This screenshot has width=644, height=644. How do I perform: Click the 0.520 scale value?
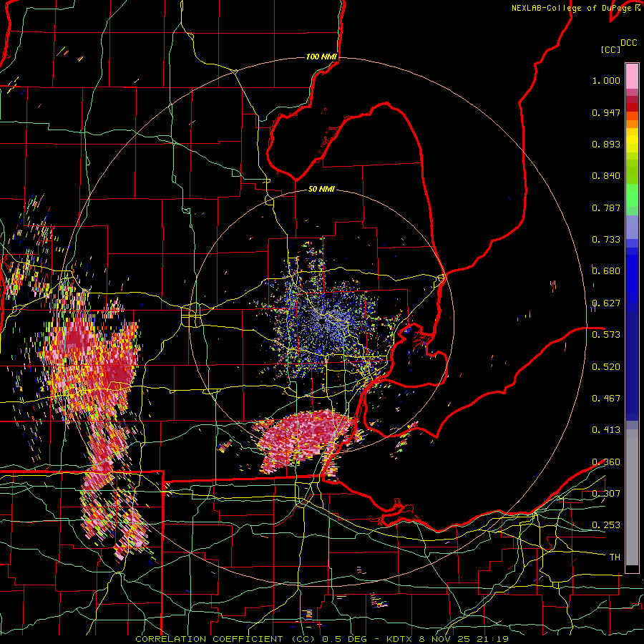point(606,367)
